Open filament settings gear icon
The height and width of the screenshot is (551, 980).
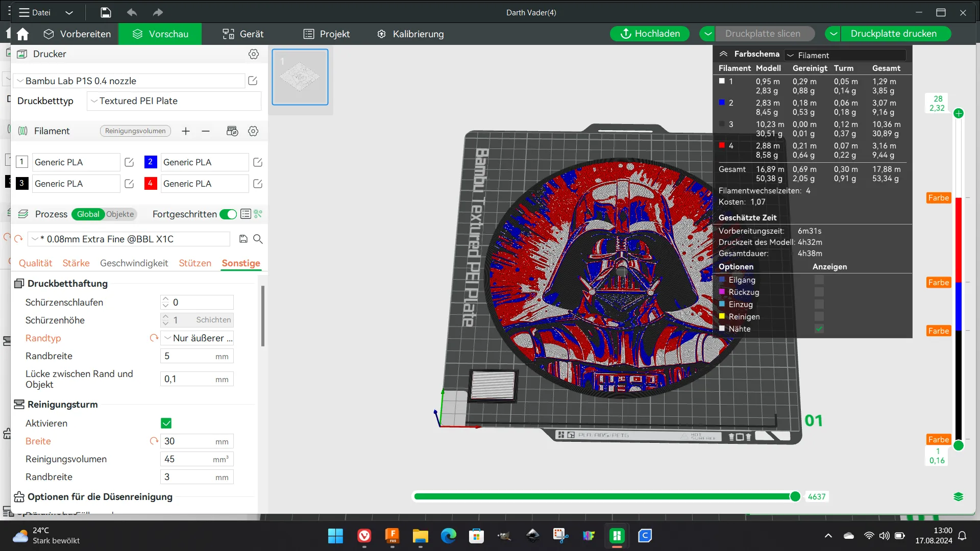point(253,131)
